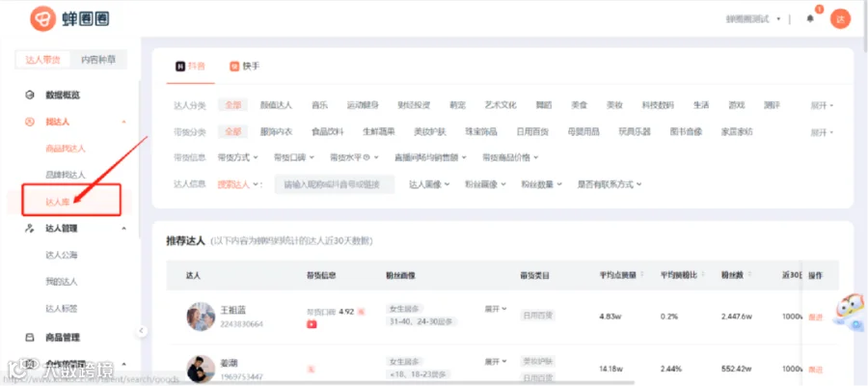Open the 粉丝数量 dropdown
The width and height of the screenshot is (868, 386).
(541, 184)
